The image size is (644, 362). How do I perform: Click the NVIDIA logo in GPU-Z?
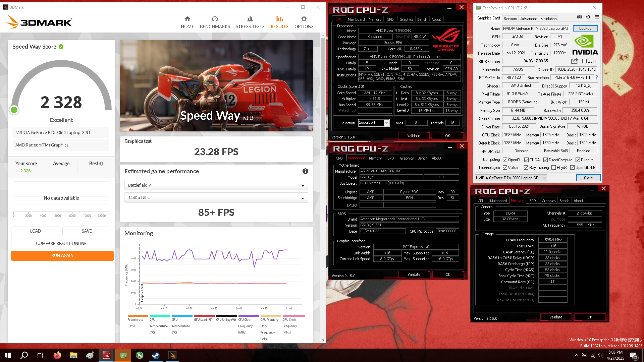[x=585, y=45]
